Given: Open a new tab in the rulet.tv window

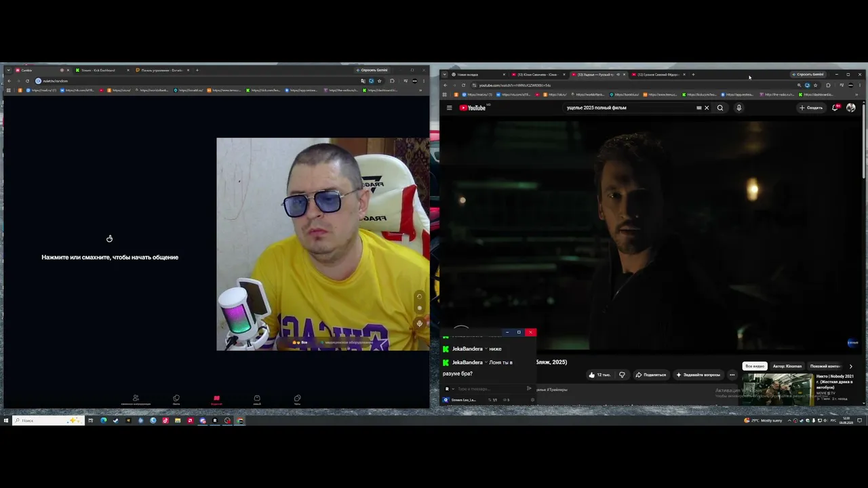Looking at the screenshot, I should click(x=197, y=70).
